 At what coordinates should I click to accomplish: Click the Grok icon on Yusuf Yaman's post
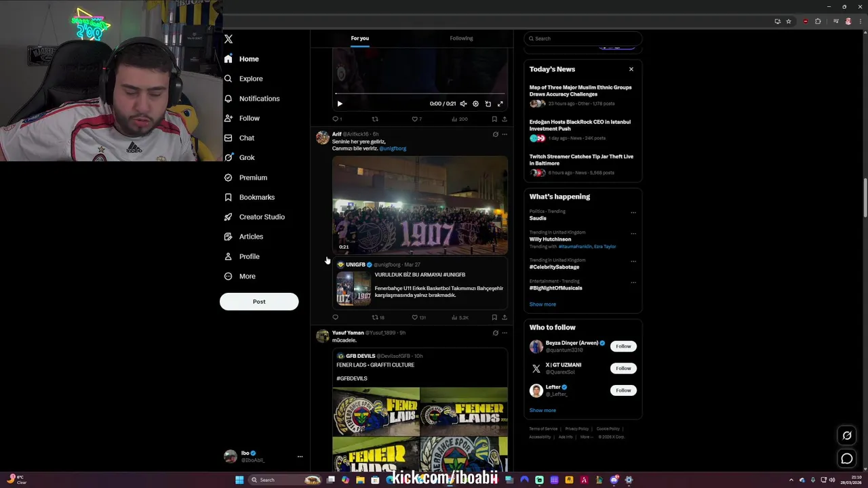tap(495, 333)
